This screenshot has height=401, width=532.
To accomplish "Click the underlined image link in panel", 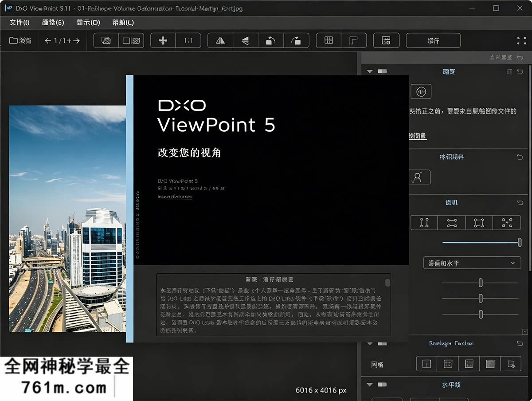I will pyautogui.click(x=418, y=136).
